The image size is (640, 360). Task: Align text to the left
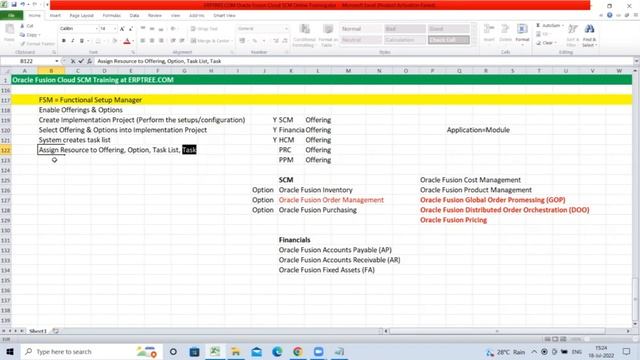pos(142,41)
